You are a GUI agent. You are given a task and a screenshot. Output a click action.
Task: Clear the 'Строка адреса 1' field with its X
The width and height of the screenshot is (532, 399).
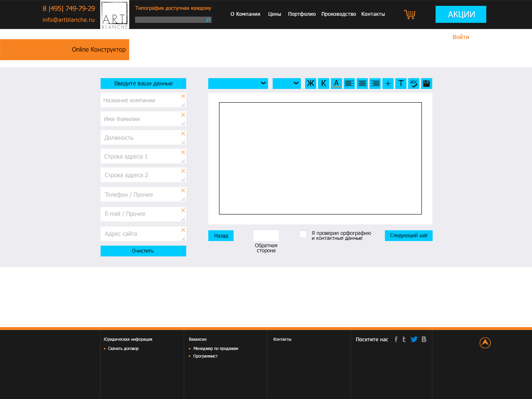coord(183,152)
